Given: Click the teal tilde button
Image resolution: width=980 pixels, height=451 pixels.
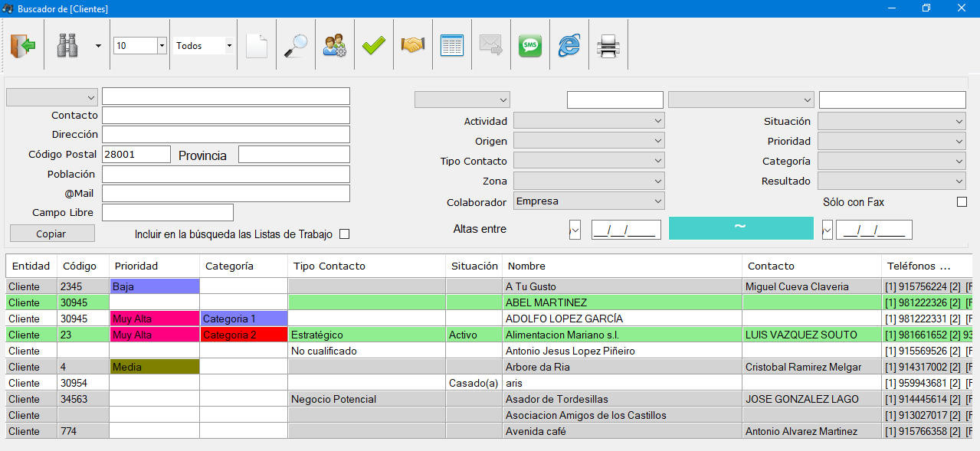Looking at the screenshot, I should [741, 228].
